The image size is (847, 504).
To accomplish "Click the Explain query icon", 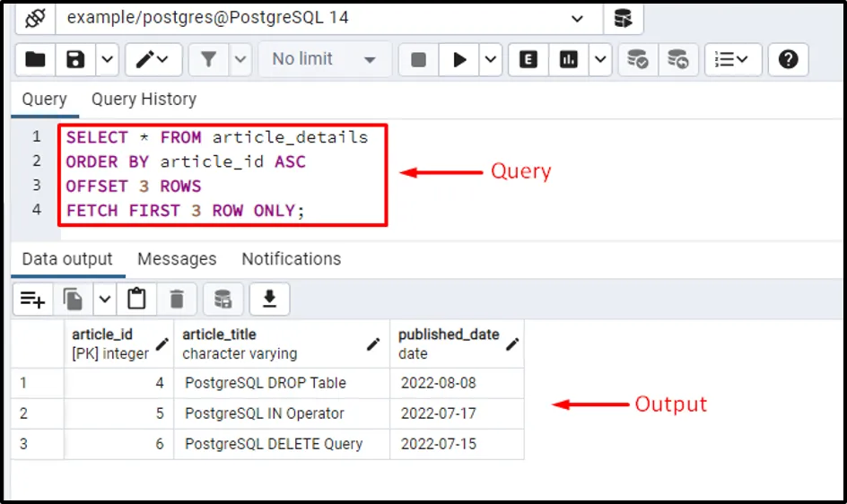I will 528,59.
